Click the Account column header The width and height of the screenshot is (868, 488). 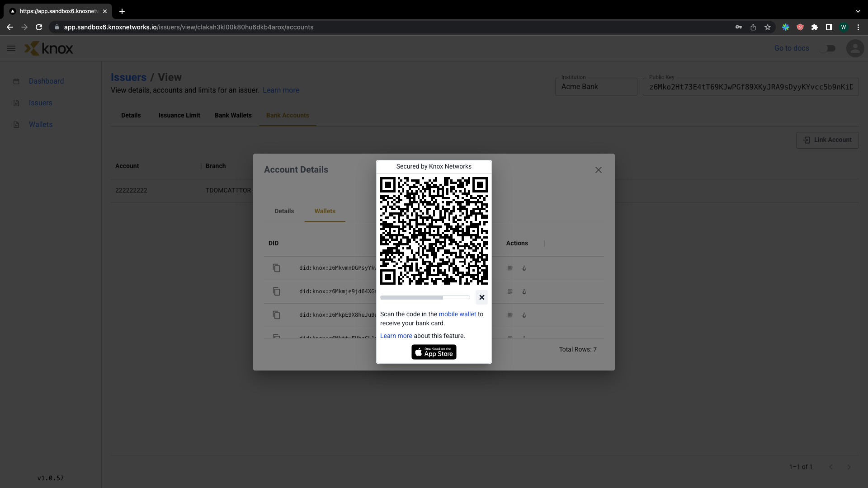pyautogui.click(x=127, y=166)
